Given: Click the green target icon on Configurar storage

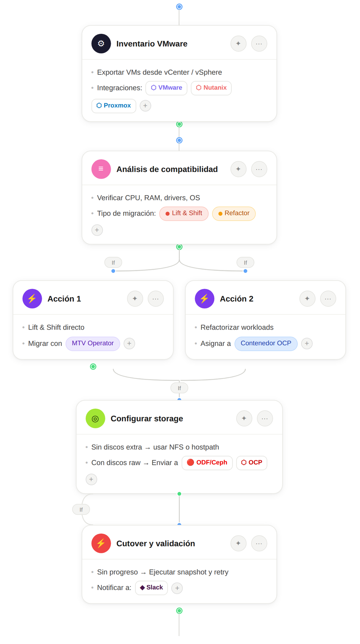Looking at the screenshot, I should 95,418.
